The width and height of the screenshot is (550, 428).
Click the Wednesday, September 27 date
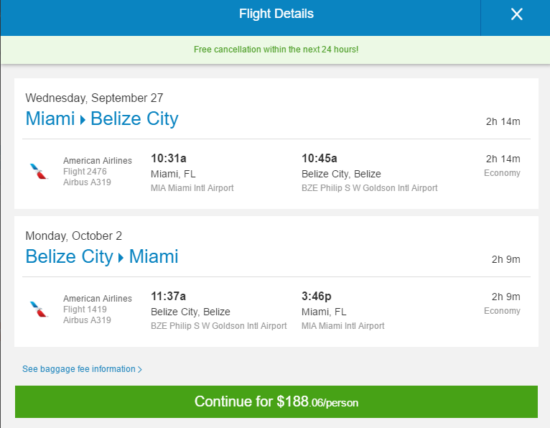point(94,98)
